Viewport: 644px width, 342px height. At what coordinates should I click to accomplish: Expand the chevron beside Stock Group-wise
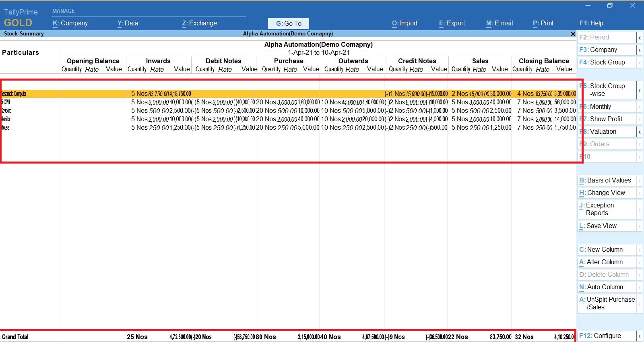[639, 90]
